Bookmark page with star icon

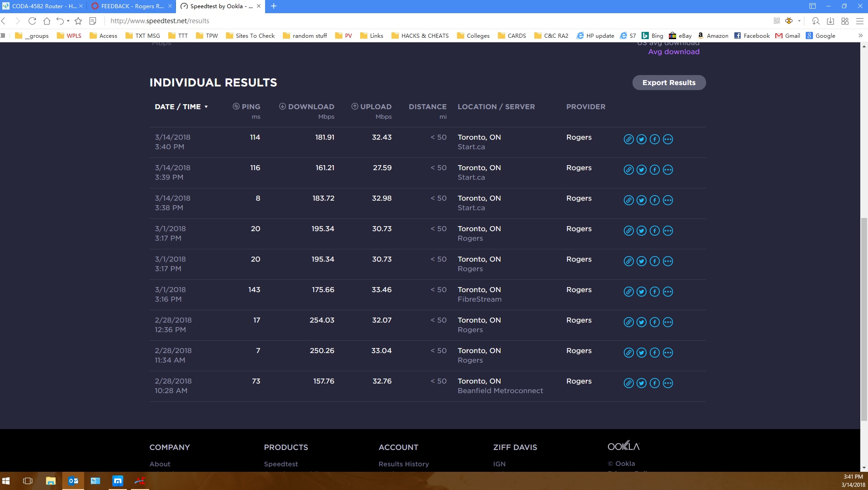tap(78, 21)
